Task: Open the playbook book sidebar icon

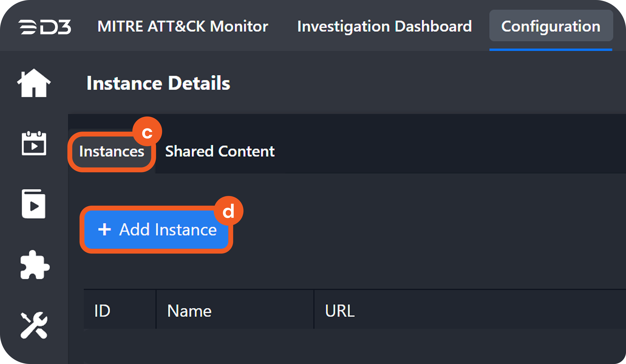Action: click(x=34, y=204)
